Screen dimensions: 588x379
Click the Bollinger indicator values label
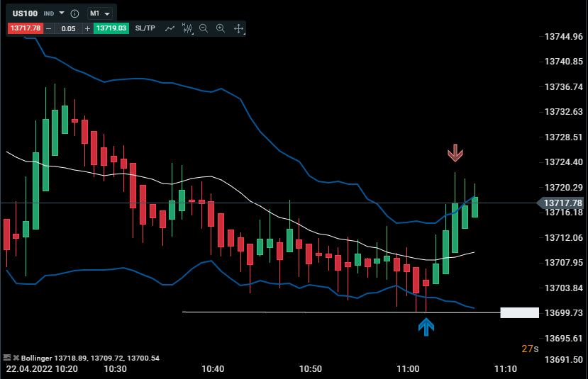90,358
